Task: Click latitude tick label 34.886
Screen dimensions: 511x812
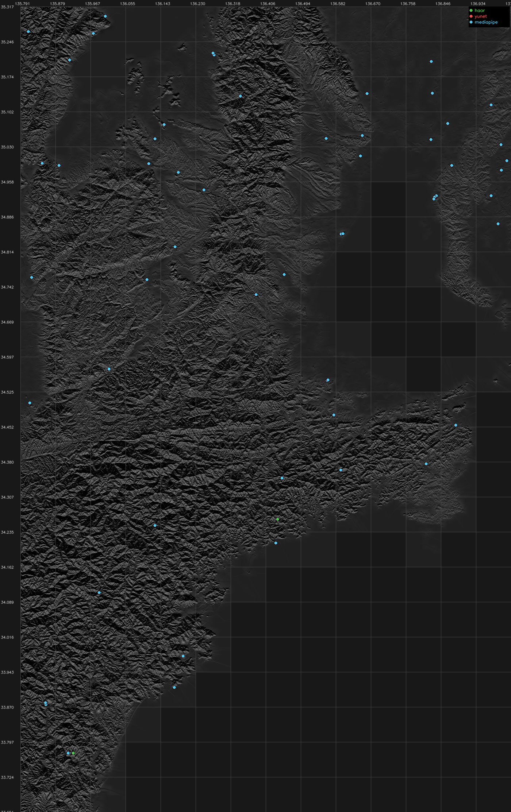Action: (x=7, y=217)
